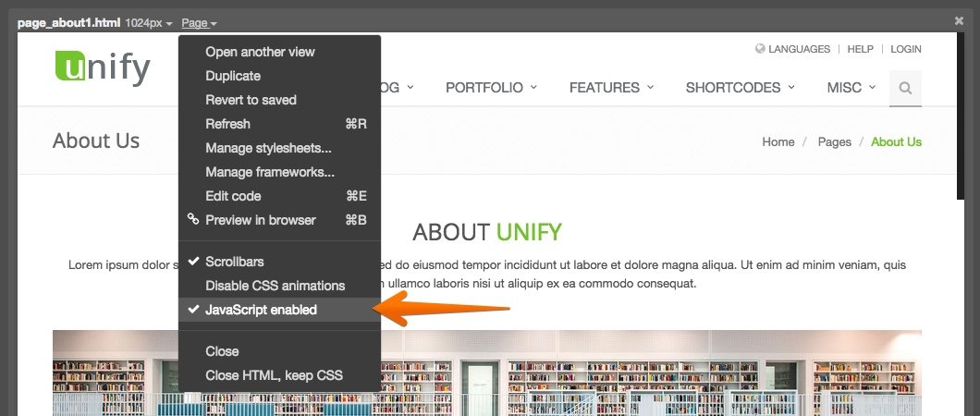Click Pages in the breadcrumb

[834, 141]
